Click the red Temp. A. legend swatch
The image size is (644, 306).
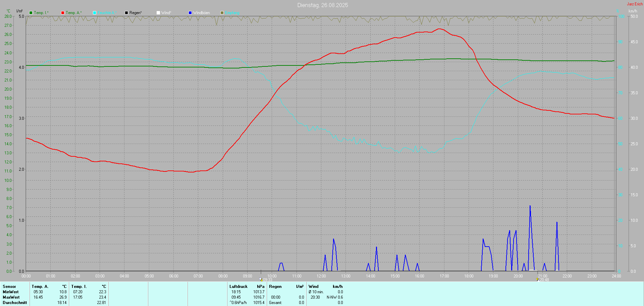point(63,13)
